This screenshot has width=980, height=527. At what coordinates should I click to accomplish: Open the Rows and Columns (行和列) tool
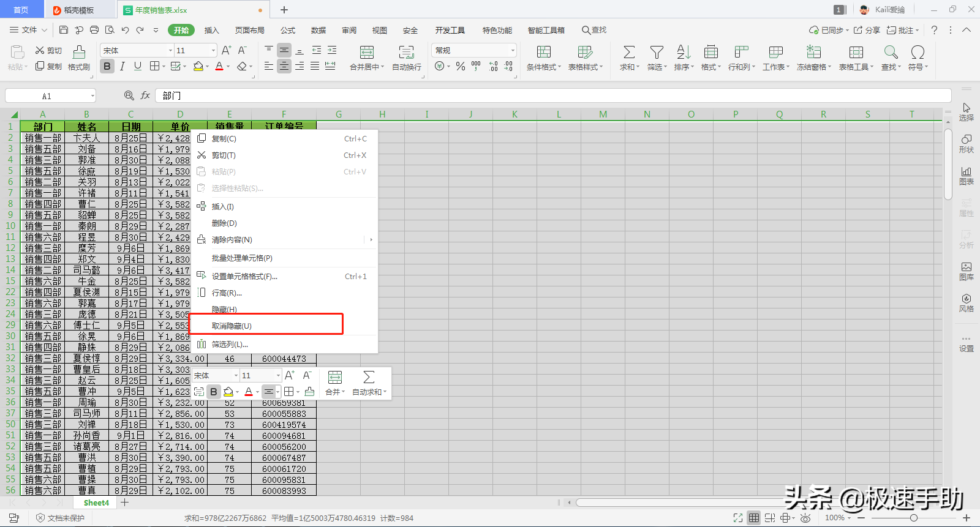tap(742, 58)
